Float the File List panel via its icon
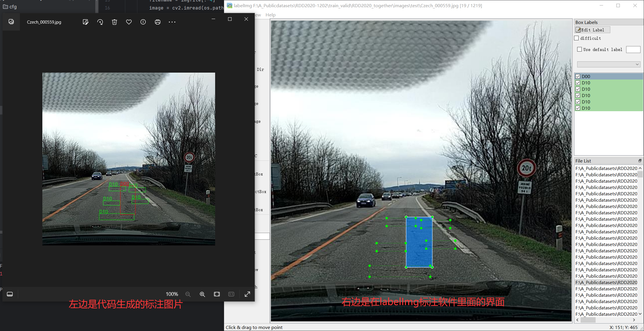644x331 pixels. (640, 161)
